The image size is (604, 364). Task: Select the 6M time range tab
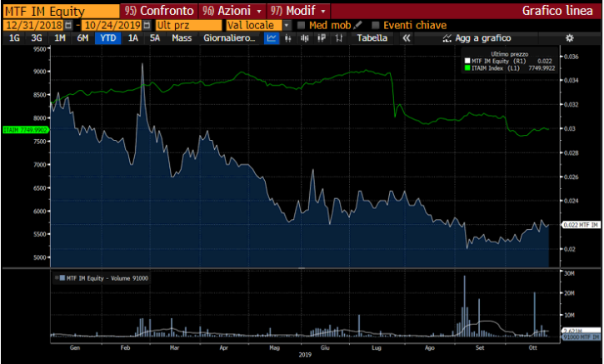click(x=82, y=38)
